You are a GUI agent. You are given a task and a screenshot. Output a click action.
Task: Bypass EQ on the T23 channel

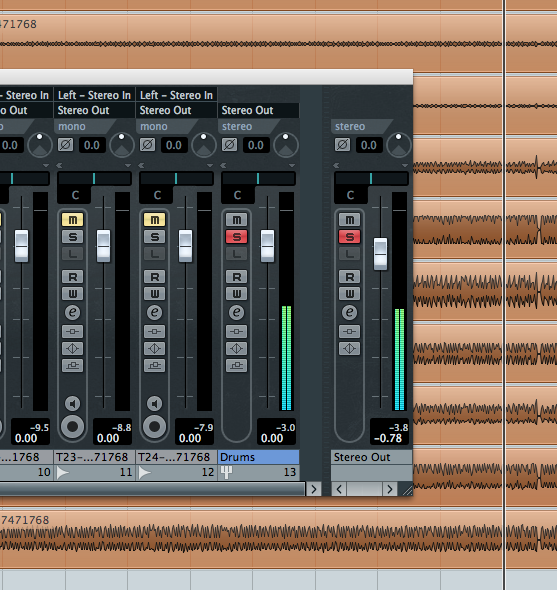pyautogui.click(x=73, y=348)
